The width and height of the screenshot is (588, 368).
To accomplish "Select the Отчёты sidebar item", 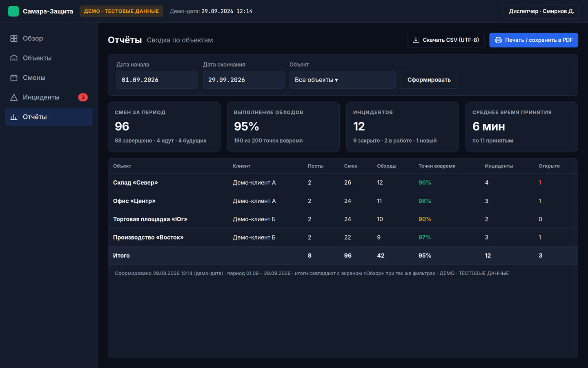I will [x=49, y=117].
